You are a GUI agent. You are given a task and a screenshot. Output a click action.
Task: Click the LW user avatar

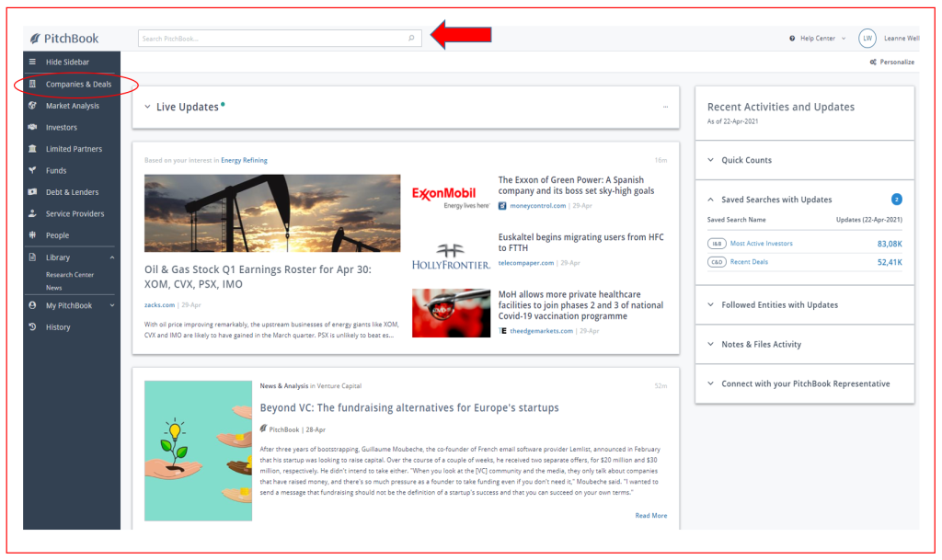867,38
